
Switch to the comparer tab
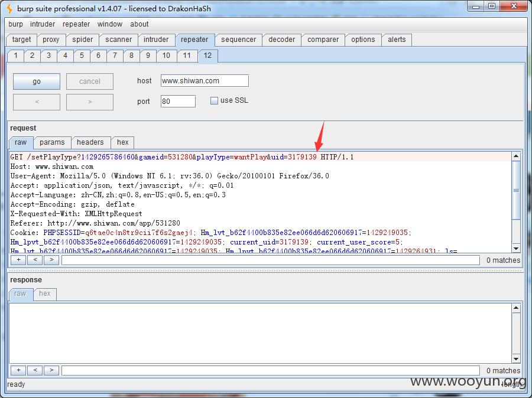pyautogui.click(x=323, y=40)
